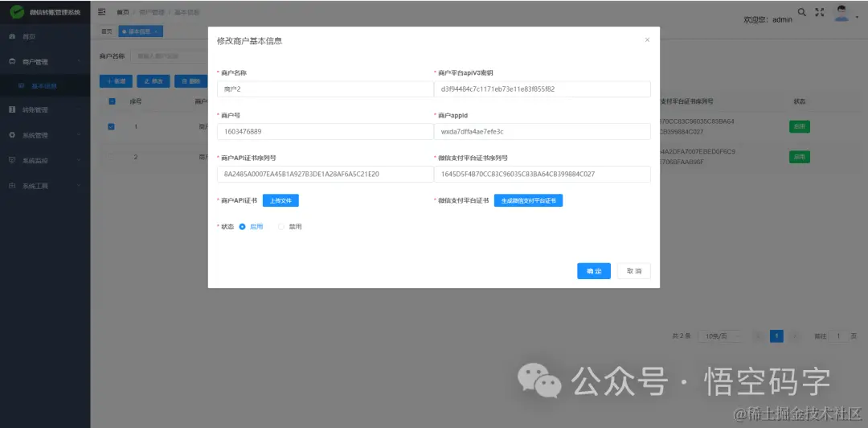868x428 pixels.
Task: Click the green WeChat logo in sidebar
Action: coord(17,11)
